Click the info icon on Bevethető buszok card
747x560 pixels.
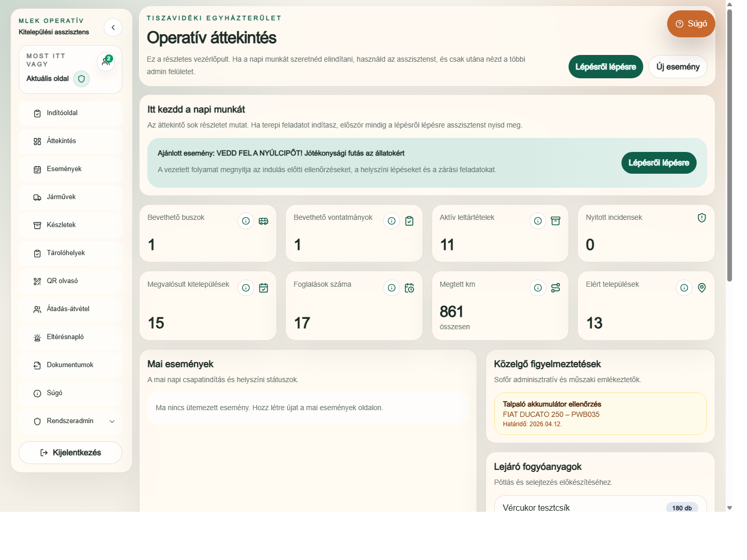click(246, 221)
